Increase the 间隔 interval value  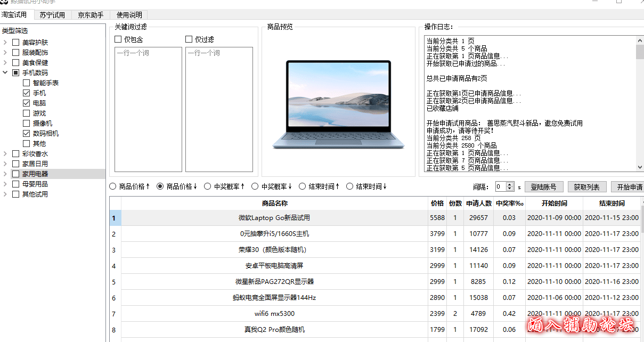click(x=510, y=184)
